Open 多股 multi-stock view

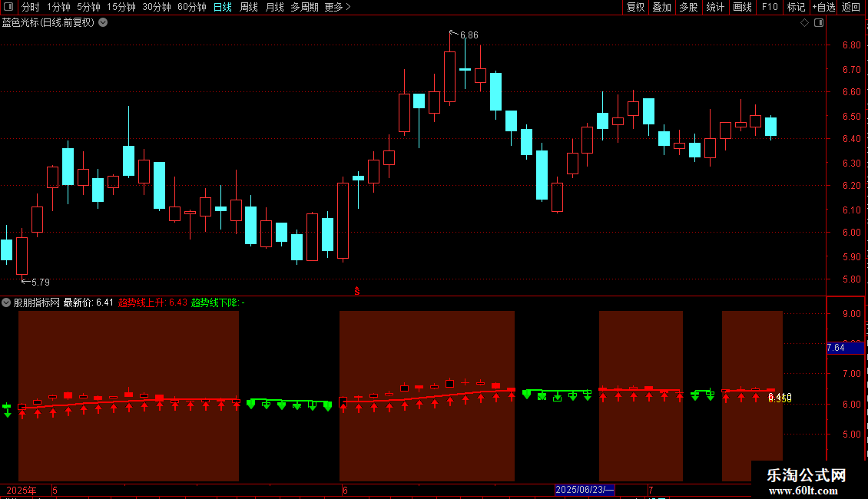coord(688,7)
